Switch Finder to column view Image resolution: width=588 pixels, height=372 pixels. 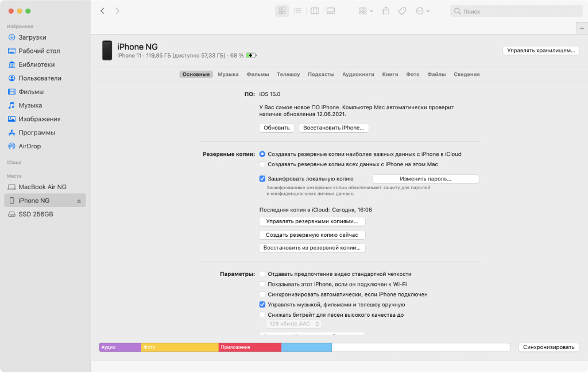tap(315, 11)
